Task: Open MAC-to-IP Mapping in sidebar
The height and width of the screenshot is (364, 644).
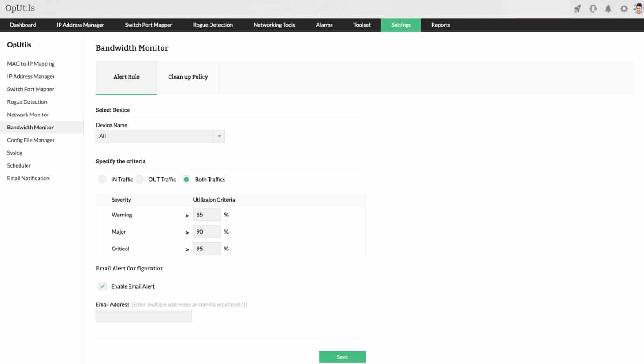Action: pyautogui.click(x=31, y=64)
